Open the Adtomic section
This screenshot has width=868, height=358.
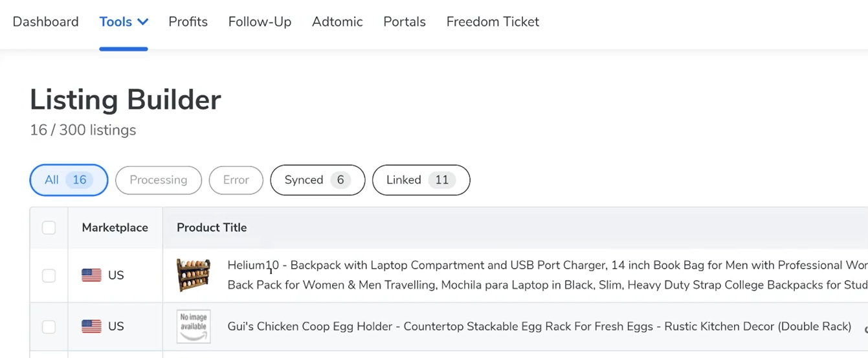337,22
